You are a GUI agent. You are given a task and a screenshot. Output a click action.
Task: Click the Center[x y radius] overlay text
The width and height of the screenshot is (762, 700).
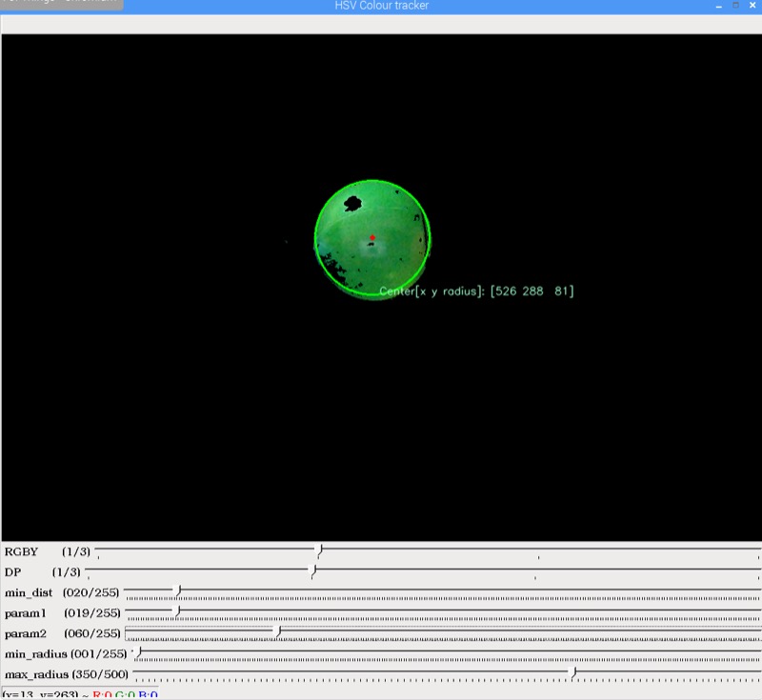click(x=476, y=291)
